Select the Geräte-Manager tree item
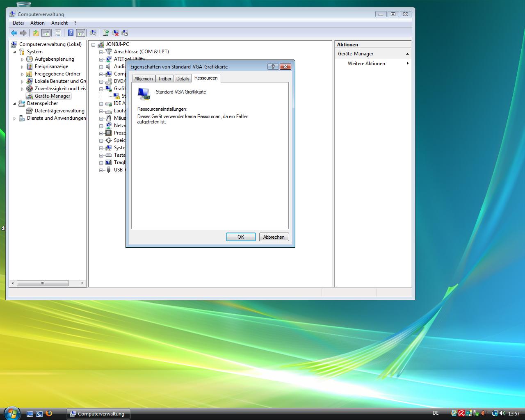 52,96
